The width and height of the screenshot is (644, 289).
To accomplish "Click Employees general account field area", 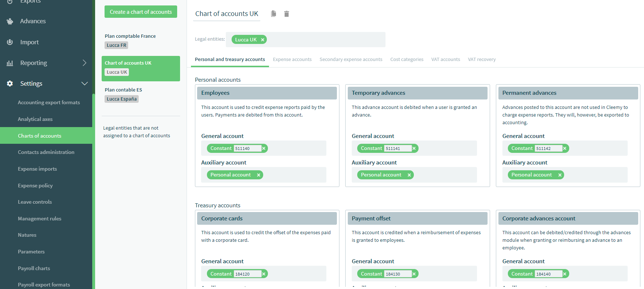I will coord(264,148).
